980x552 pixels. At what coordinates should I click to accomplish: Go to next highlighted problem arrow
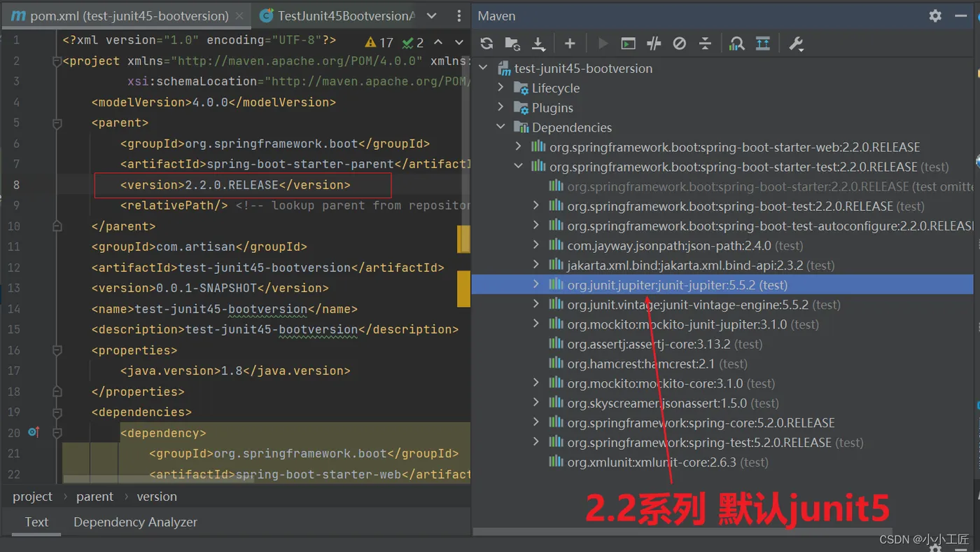point(458,43)
